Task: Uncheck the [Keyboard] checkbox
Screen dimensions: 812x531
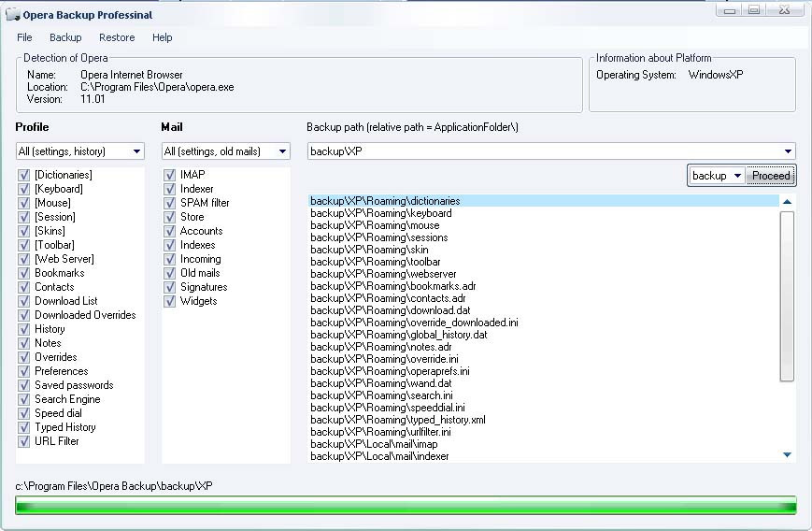Action: pos(23,189)
